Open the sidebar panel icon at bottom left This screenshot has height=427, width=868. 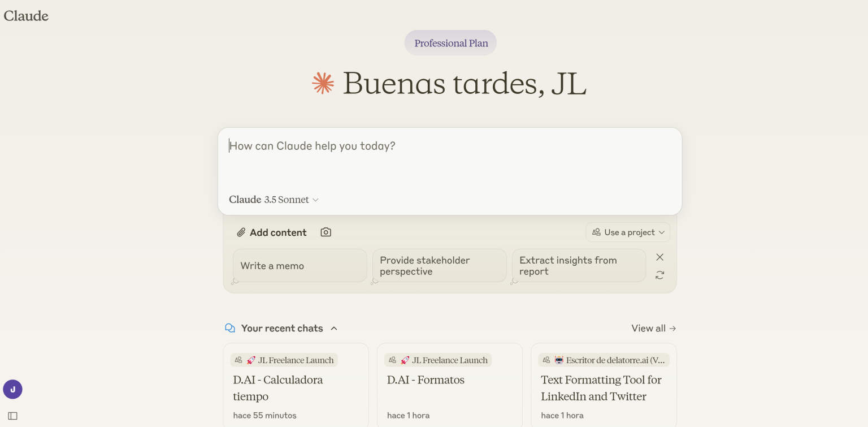click(x=13, y=416)
